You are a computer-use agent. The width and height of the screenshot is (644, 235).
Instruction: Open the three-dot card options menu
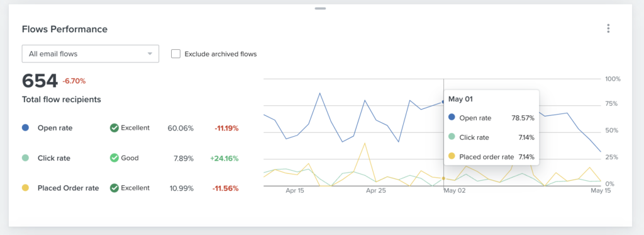(x=608, y=28)
